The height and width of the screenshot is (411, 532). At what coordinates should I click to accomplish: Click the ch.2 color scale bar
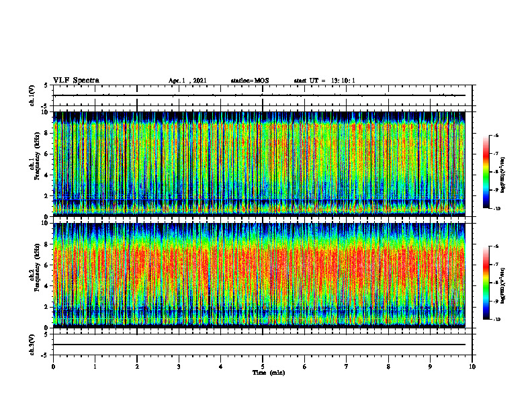[486, 283]
